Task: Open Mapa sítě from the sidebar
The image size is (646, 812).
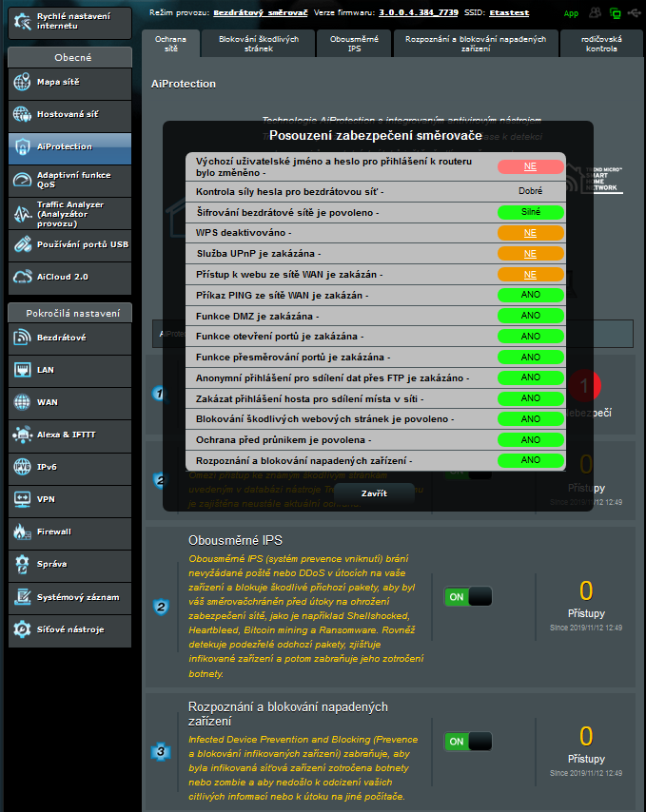Action: 67,83
